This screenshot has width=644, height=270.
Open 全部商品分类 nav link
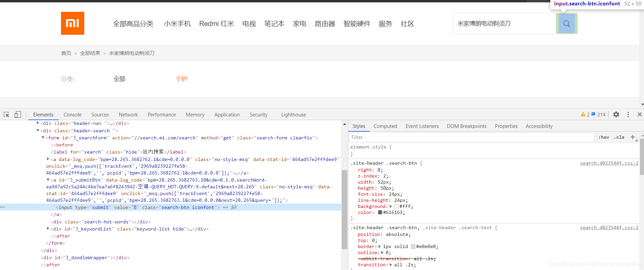(133, 24)
